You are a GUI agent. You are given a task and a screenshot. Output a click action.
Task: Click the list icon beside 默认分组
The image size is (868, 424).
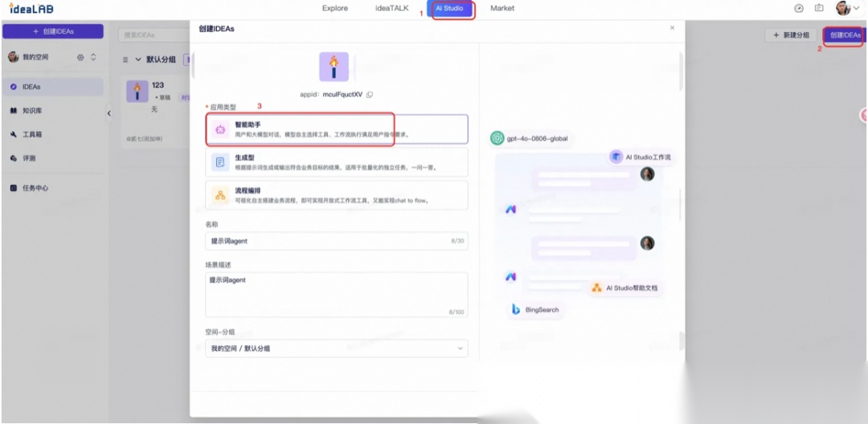click(125, 59)
